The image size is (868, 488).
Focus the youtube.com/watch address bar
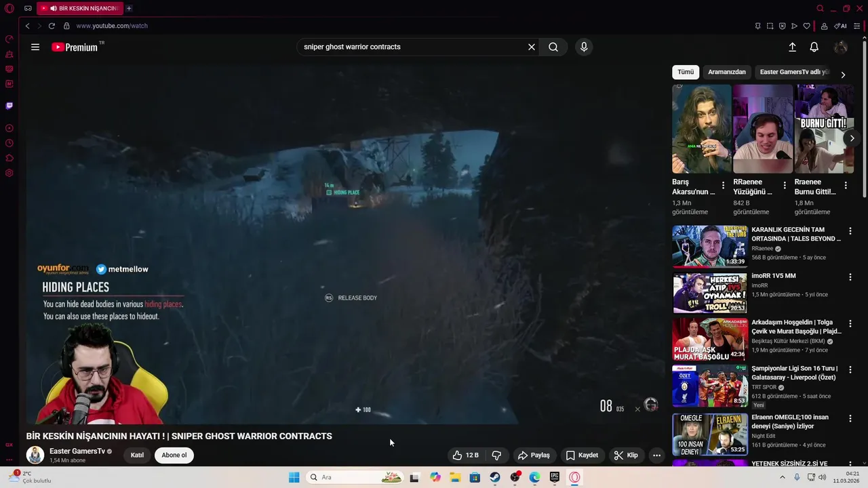click(x=112, y=26)
